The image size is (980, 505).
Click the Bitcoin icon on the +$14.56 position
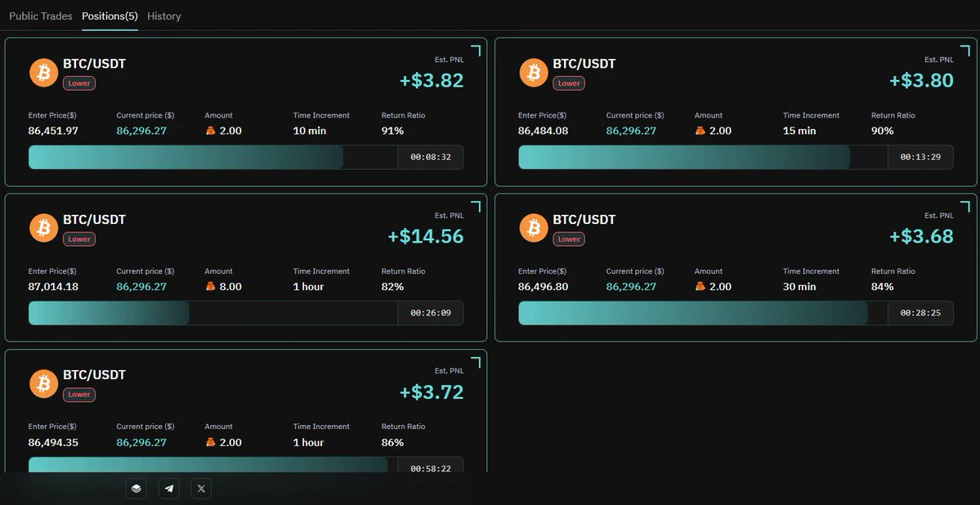pos(44,229)
